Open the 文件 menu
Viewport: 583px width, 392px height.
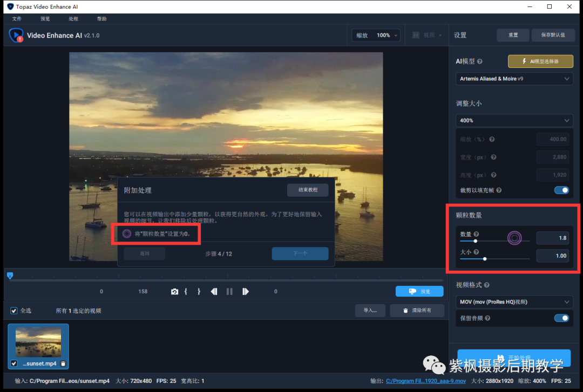pyautogui.click(x=17, y=19)
